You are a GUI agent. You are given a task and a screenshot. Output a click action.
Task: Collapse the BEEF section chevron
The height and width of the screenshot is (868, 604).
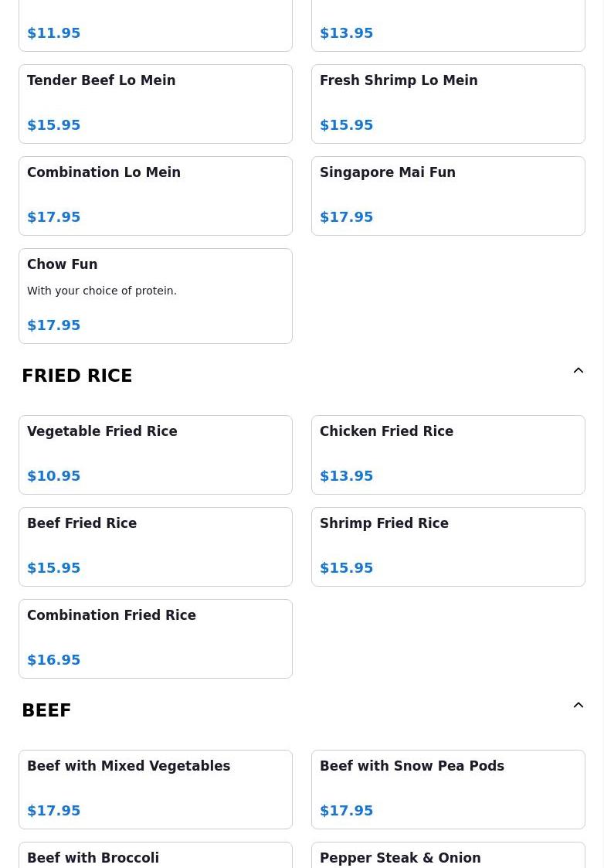[x=578, y=706]
